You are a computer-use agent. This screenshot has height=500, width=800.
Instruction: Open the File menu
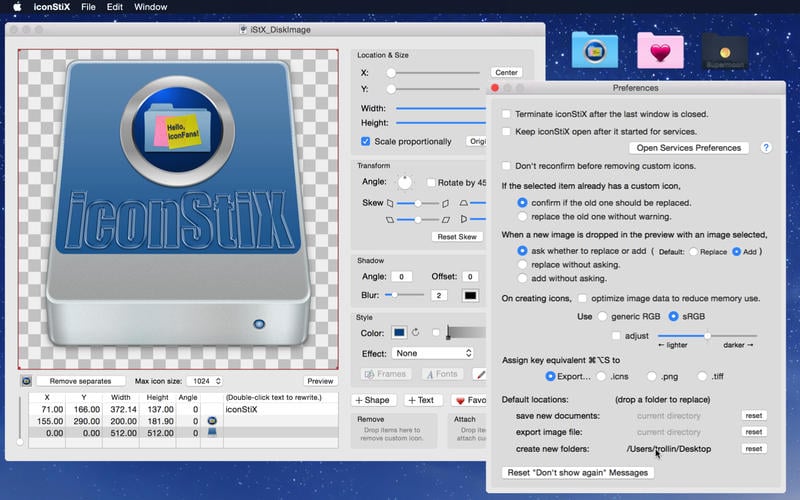pos(88,7)
